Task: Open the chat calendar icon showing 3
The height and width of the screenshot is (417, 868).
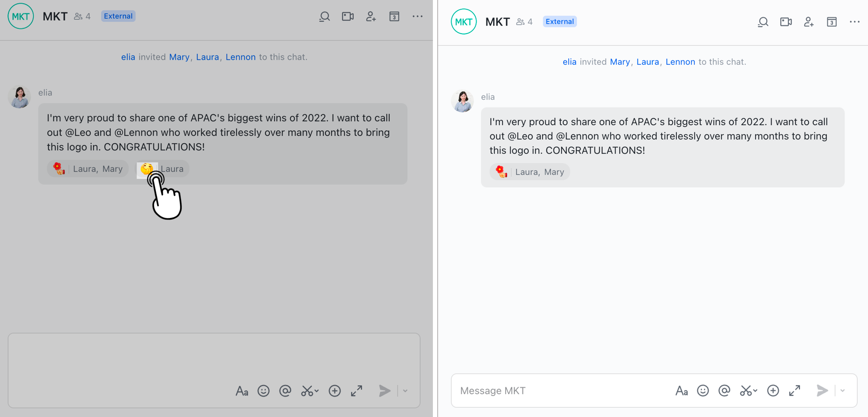Action: [394, 17]
